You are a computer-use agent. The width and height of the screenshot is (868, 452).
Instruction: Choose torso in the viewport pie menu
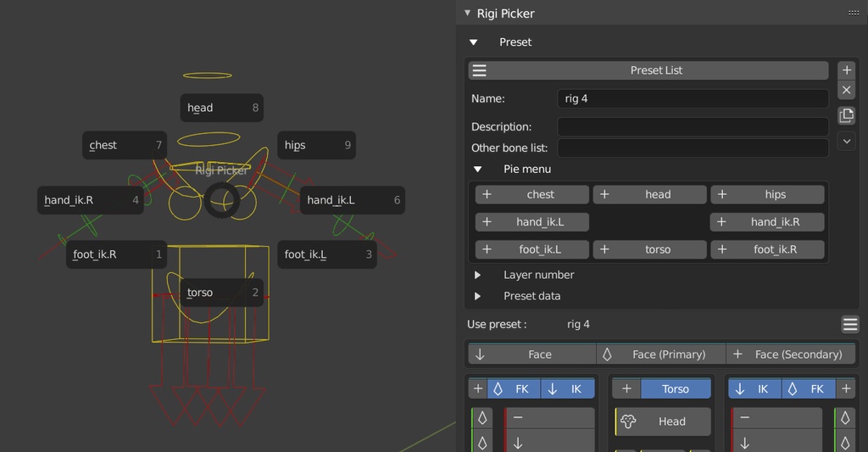tap(221, 293)
